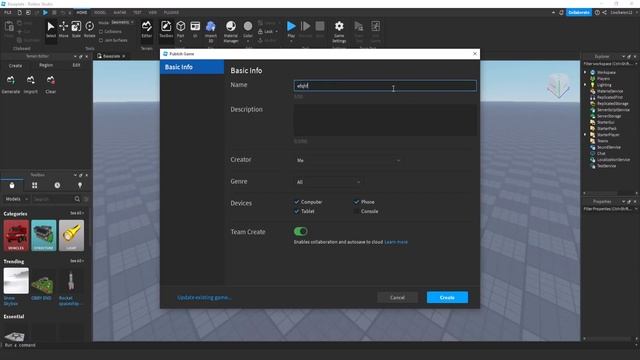
Task: Open the FILE menu
Action: [x=8, y=13]
